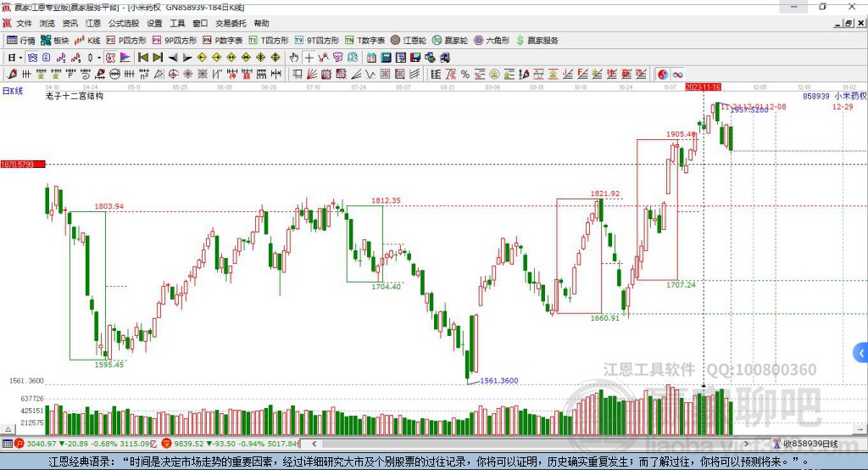Viewport: 868px width, 470px height.
Task: Open the 9T四方形 tool
Action: point(317,41)
